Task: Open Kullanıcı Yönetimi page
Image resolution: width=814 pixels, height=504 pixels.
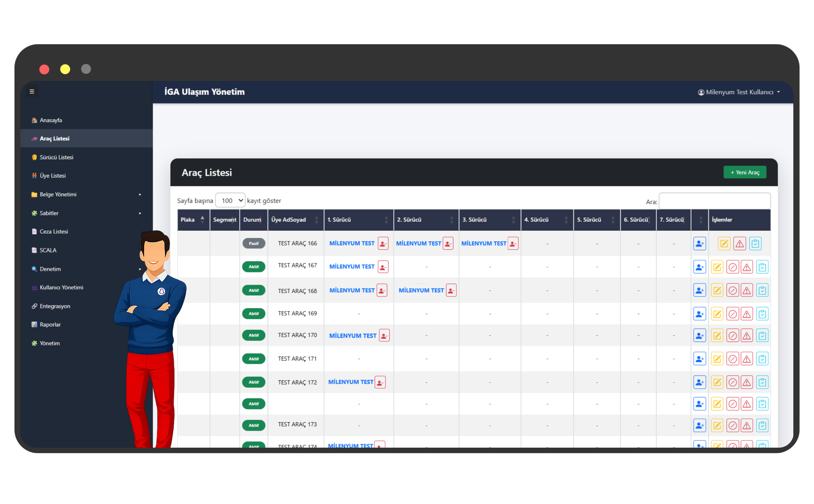Action: click(61, 287)
